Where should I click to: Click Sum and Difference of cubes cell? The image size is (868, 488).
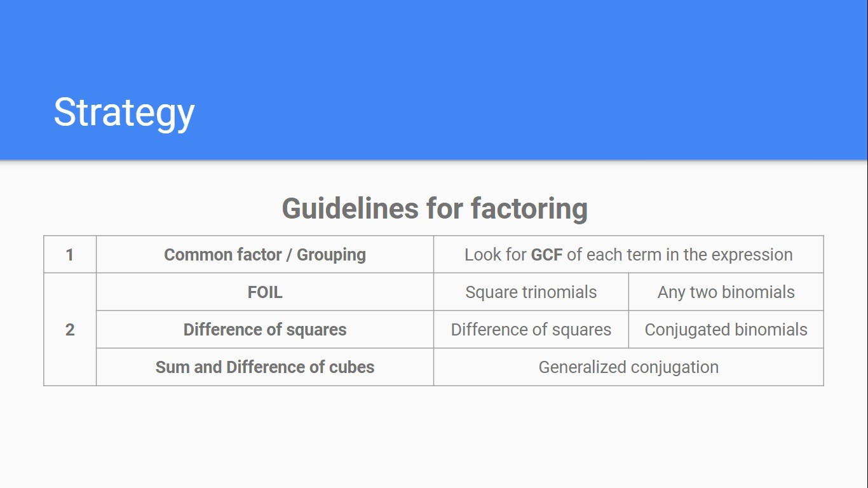click(265, 367)
